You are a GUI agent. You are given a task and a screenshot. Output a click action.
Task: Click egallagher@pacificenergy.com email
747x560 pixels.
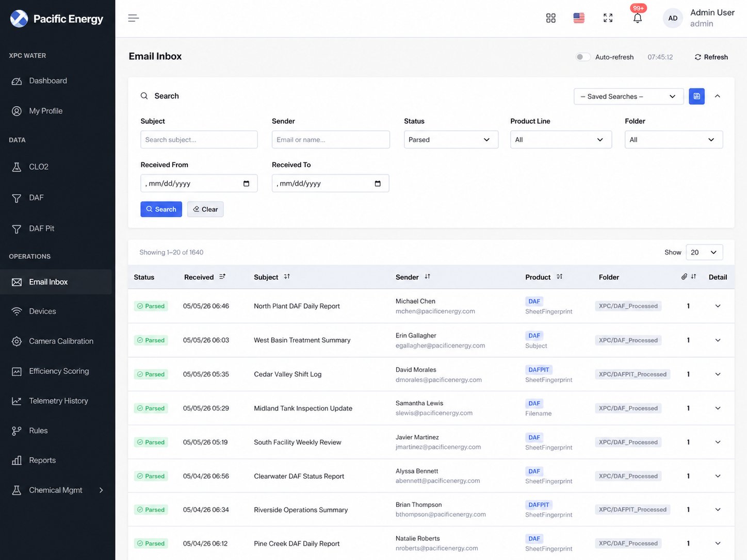440,345
